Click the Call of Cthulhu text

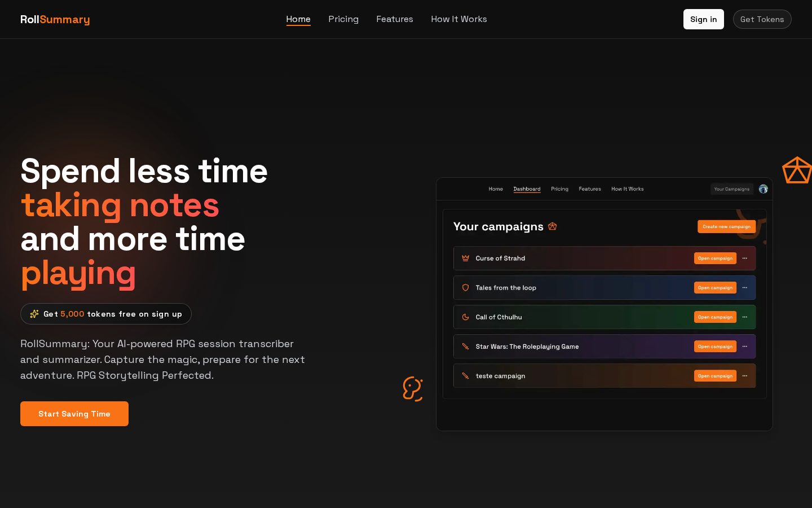[x=498, y=317]
